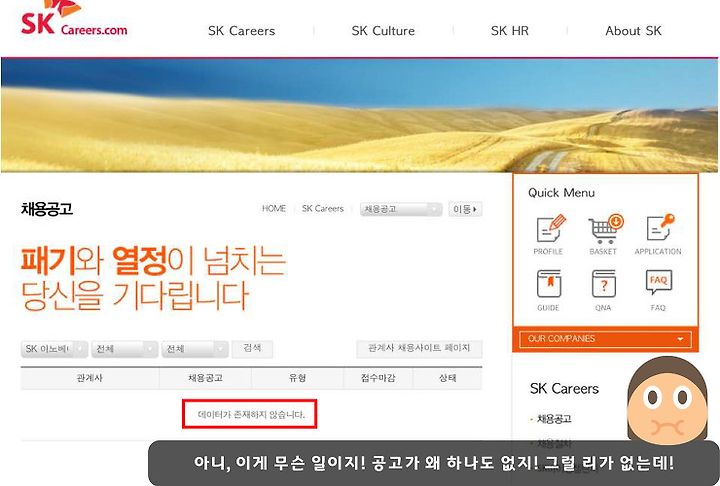Click the 데이터가 존재하지 않습니다 message
This screenshot has width=720, height=486.
click(251, 414)
